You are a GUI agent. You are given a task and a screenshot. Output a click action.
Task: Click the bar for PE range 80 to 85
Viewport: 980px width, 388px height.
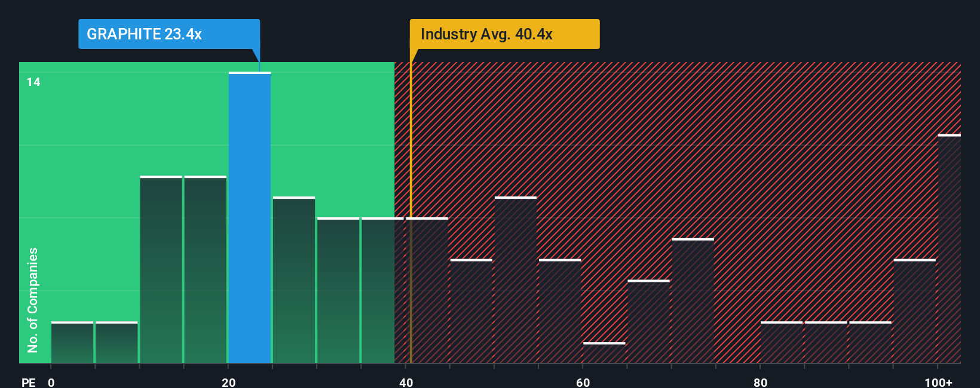click(x=782, y=342)
